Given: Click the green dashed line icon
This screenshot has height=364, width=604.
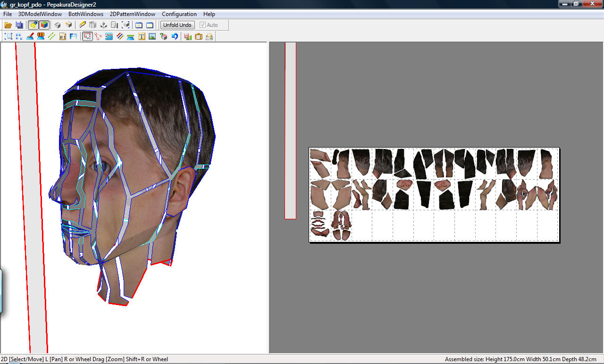Looking at the screenshot, I should [x=52, y=36].
